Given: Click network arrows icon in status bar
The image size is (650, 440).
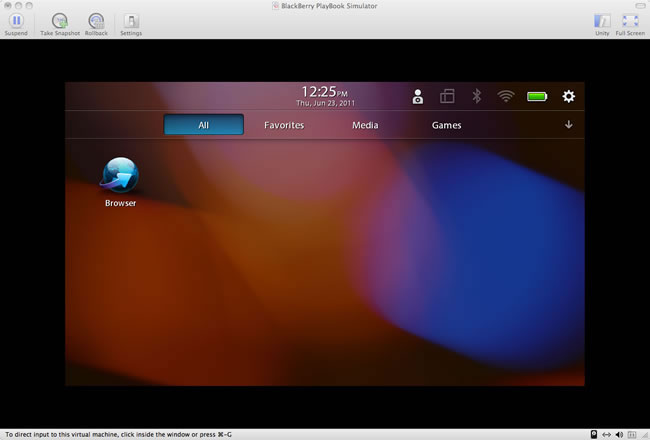Looking at the screenshot, I should (606, 435).
